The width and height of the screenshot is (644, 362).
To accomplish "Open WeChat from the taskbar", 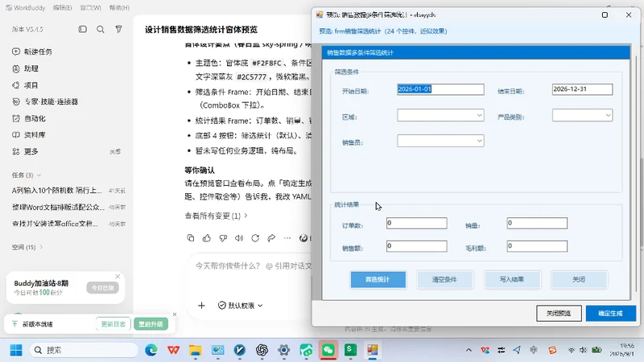I will pyautogui.click(x=328, y=350).
